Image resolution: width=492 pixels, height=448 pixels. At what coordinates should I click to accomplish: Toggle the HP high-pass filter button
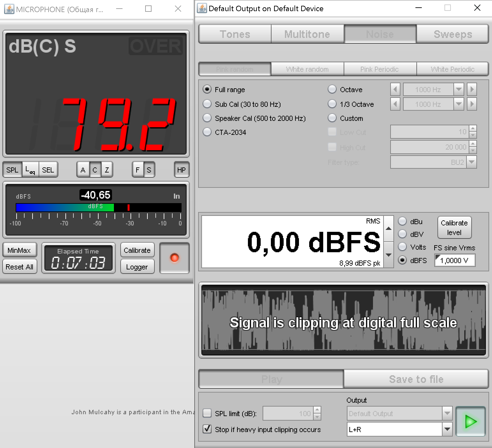[x=181, y=170]
